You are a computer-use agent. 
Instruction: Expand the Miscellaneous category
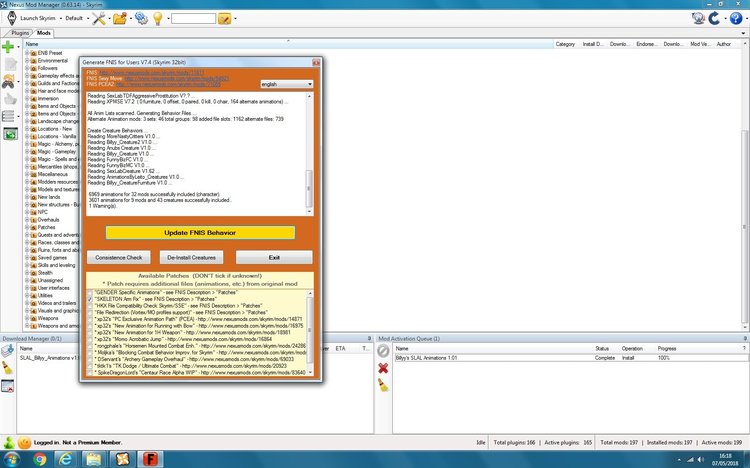coord(27,174)
